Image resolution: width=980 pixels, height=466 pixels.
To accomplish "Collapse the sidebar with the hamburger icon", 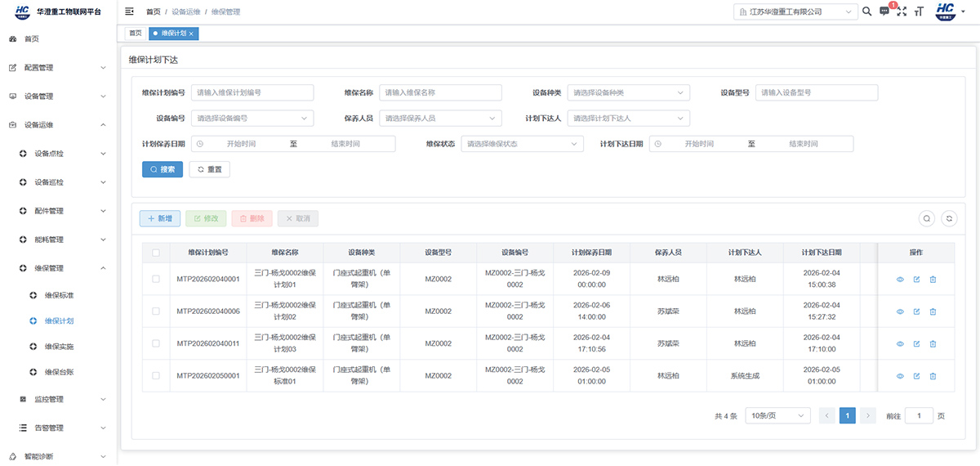I will [x=129, y=11].
